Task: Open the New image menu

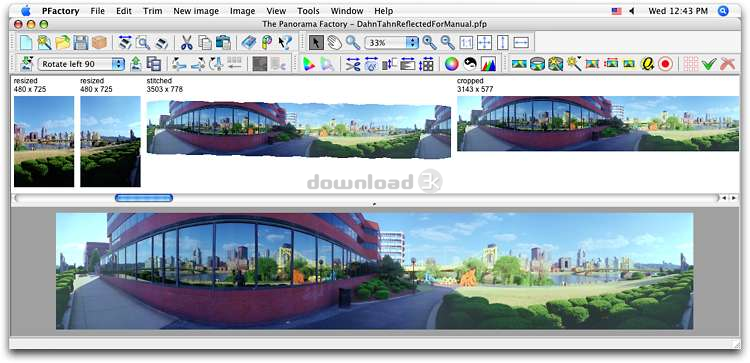Action: tap(196, 11)
